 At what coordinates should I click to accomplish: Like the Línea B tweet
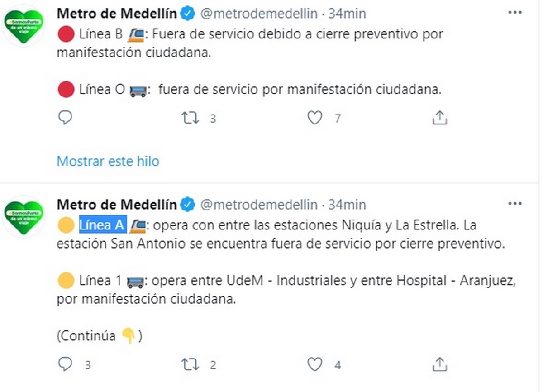pos(314,118)
